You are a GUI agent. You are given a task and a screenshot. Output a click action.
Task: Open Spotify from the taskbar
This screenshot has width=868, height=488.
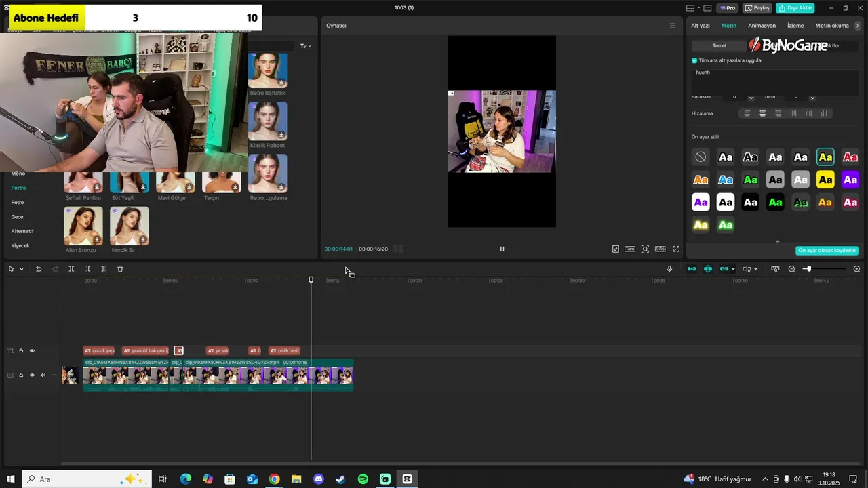point(363,479)
